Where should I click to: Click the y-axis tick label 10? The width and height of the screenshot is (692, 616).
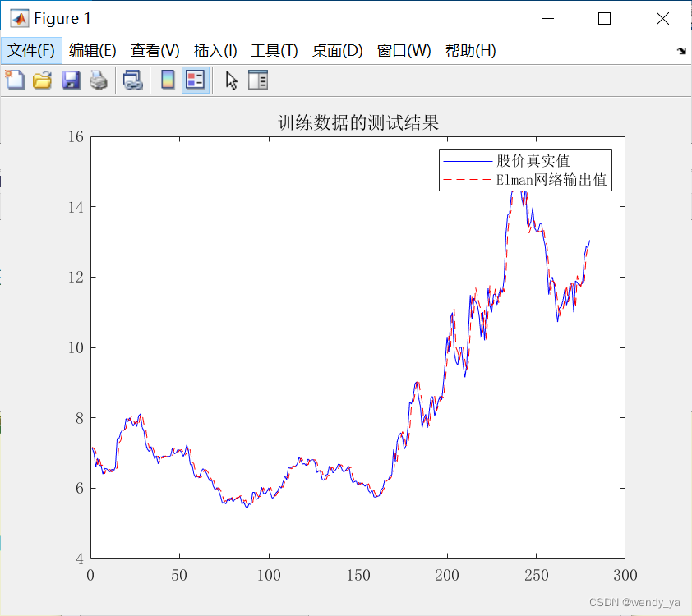click(76, 348)
